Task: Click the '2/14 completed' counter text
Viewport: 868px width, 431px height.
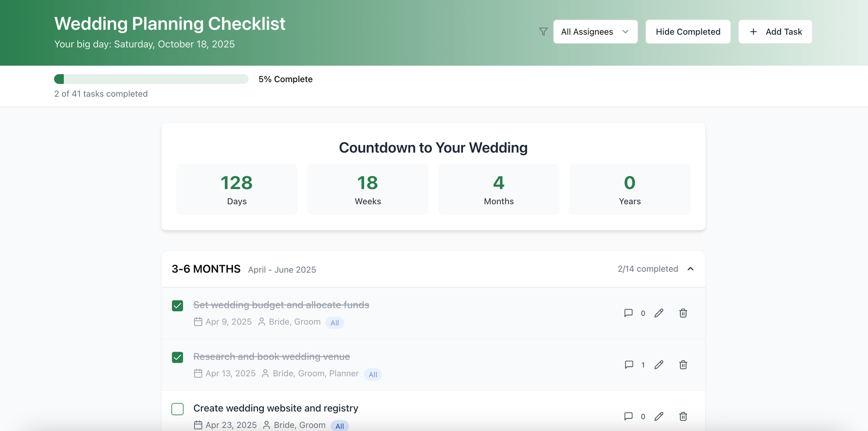Action: click(647, 269)
